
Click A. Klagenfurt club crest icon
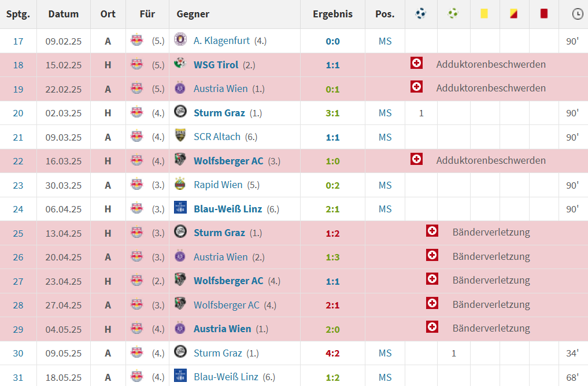(x=180, y=41)
